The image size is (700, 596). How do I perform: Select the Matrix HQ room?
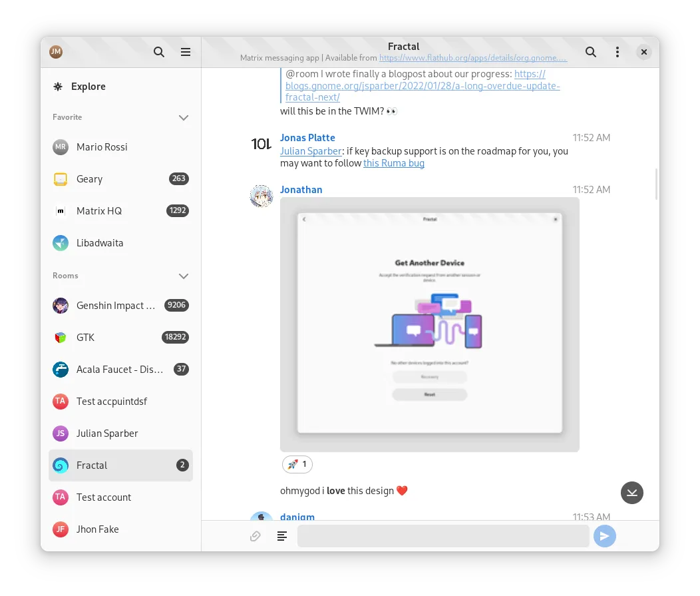99,211
